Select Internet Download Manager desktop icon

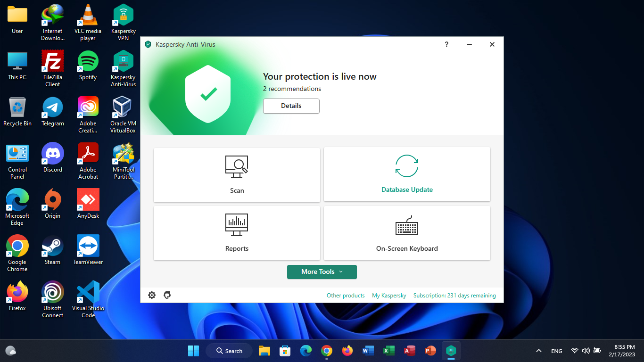[53, 23]
